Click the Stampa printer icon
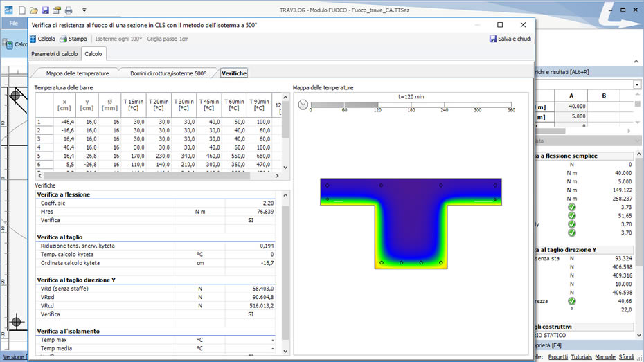Viewport: 644px width, 362px height. [x=63, y=39]
